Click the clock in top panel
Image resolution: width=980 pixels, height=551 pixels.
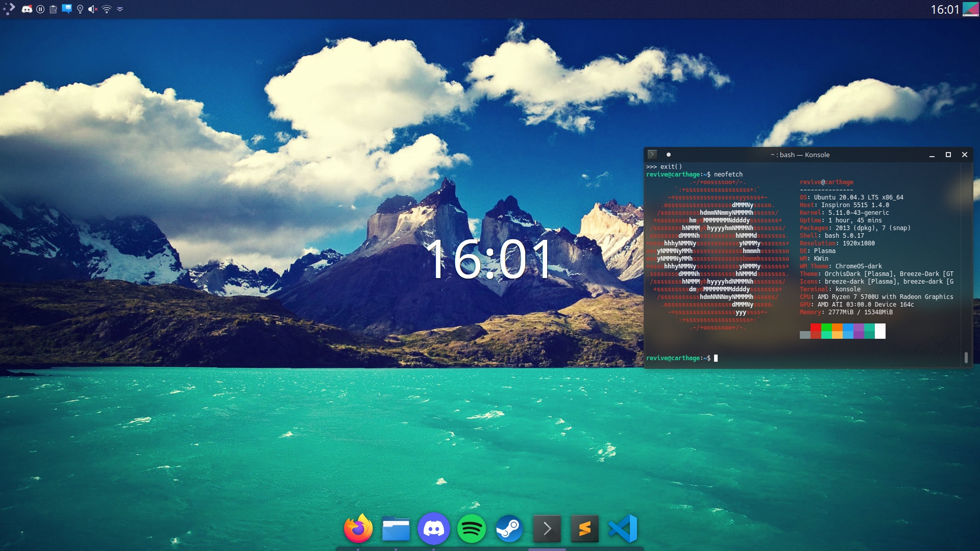[x=944, y=9]
